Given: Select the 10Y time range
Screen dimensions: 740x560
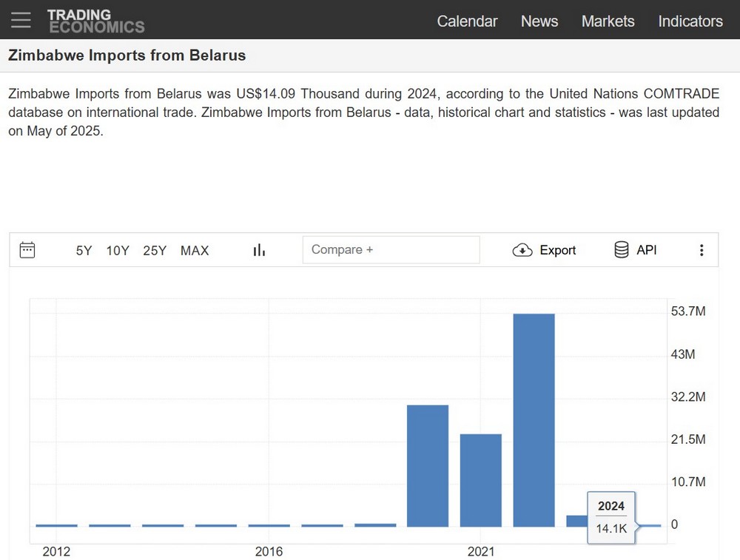Looking at the screenshot, I should tap(118, 251).
